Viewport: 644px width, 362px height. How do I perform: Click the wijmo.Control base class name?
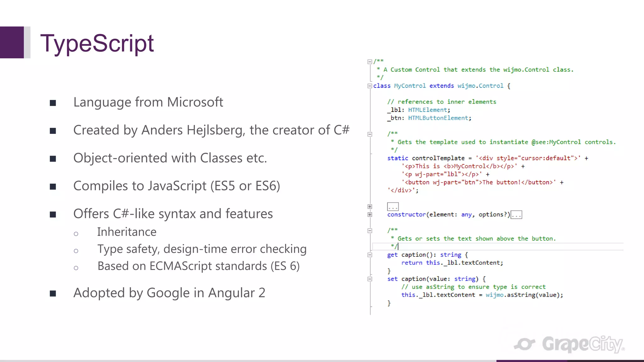[480, 86]
